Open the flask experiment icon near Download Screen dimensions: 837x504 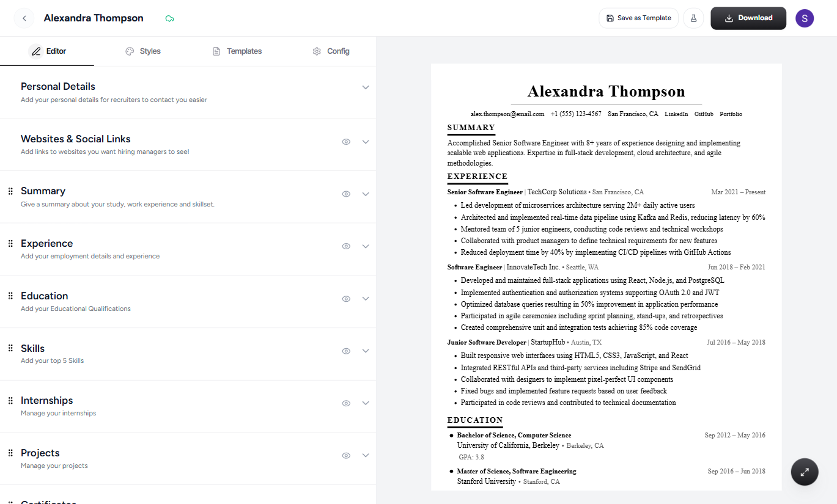tap(693, 18)
